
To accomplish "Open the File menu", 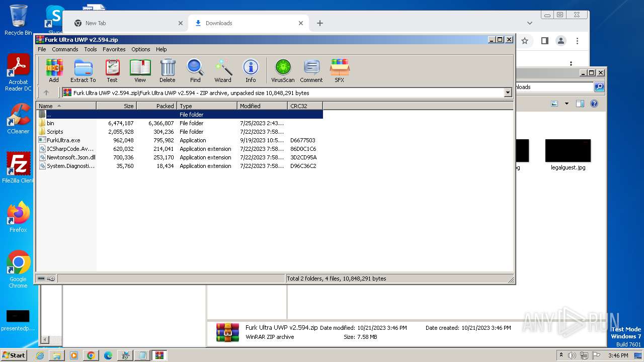I will click(42, 49).
